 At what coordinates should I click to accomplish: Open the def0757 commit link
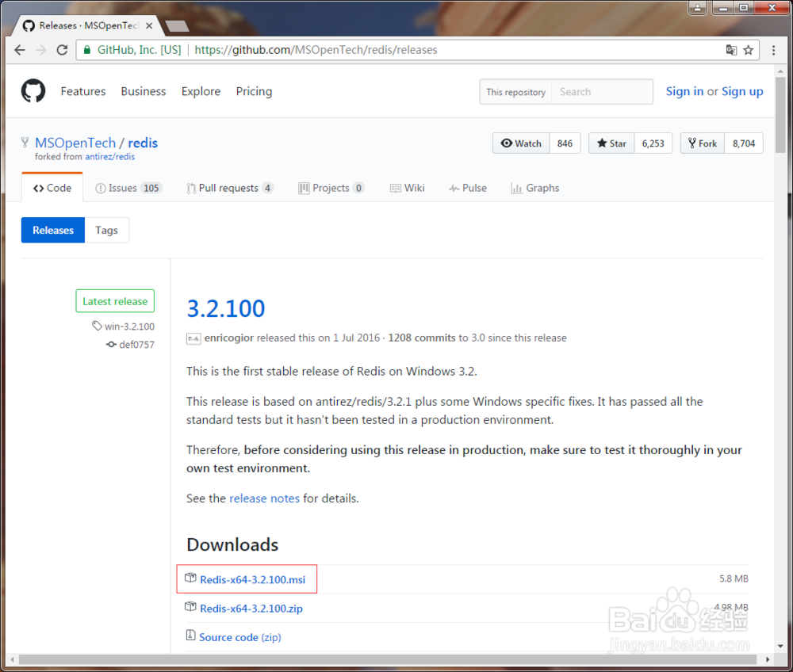136,345
